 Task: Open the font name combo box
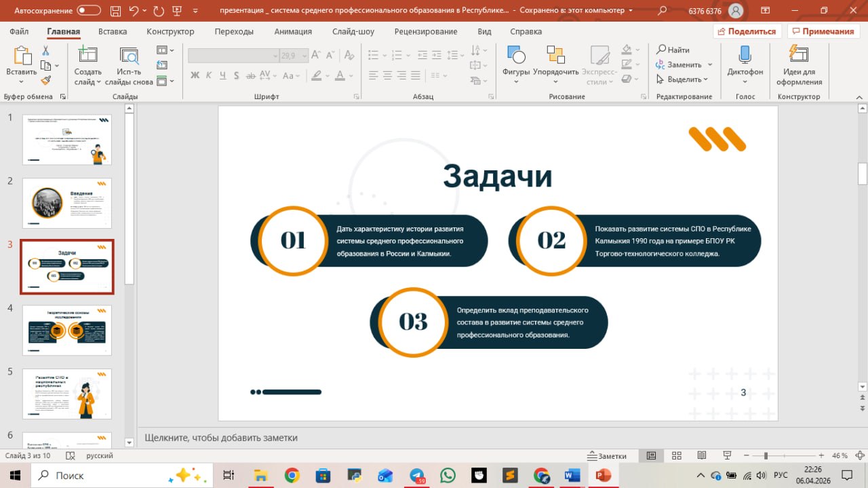tap(233, 56)
